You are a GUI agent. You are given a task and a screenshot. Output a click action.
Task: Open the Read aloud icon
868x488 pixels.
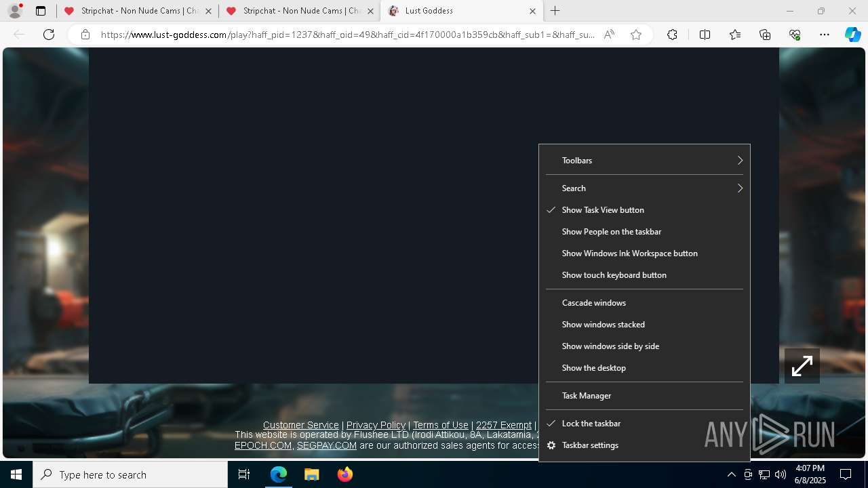609,35
